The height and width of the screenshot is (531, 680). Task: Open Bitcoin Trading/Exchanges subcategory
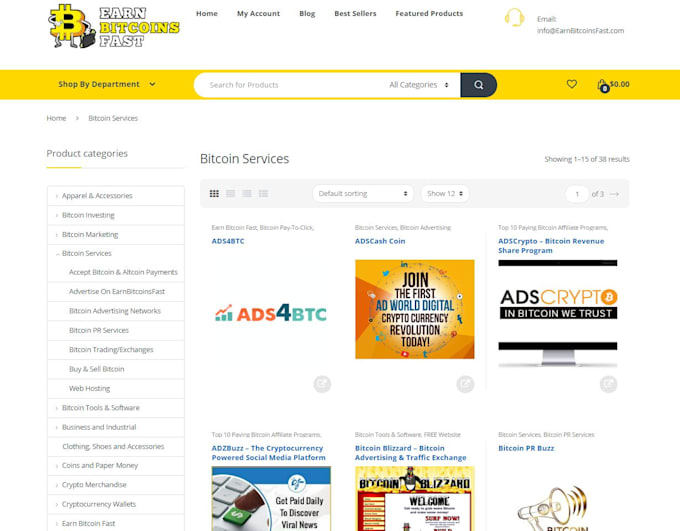click(111, 350)
